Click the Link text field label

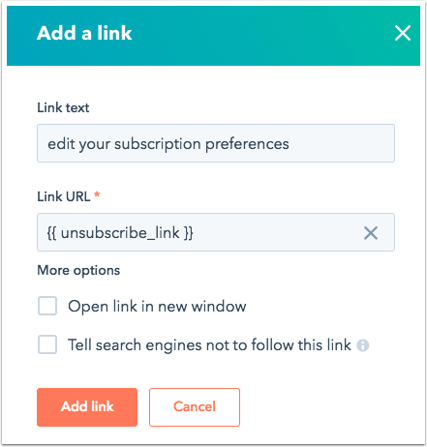tap(63, 108)
